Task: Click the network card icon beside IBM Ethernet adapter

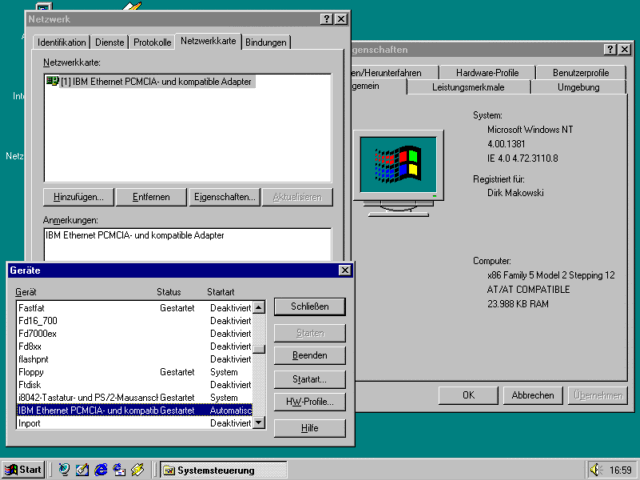Action: click(x=52, y=81)
